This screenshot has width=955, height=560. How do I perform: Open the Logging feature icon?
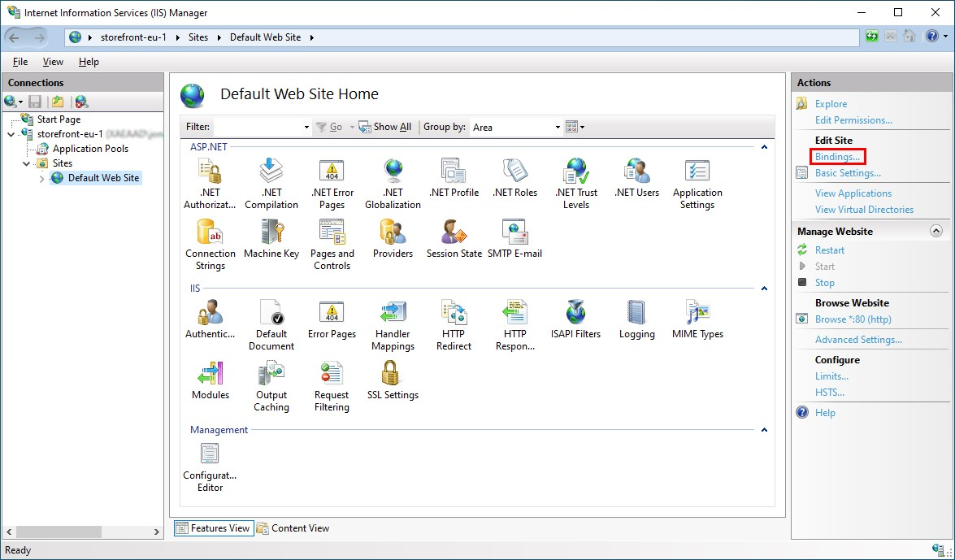pyautogui.click(x=636, y=314)
